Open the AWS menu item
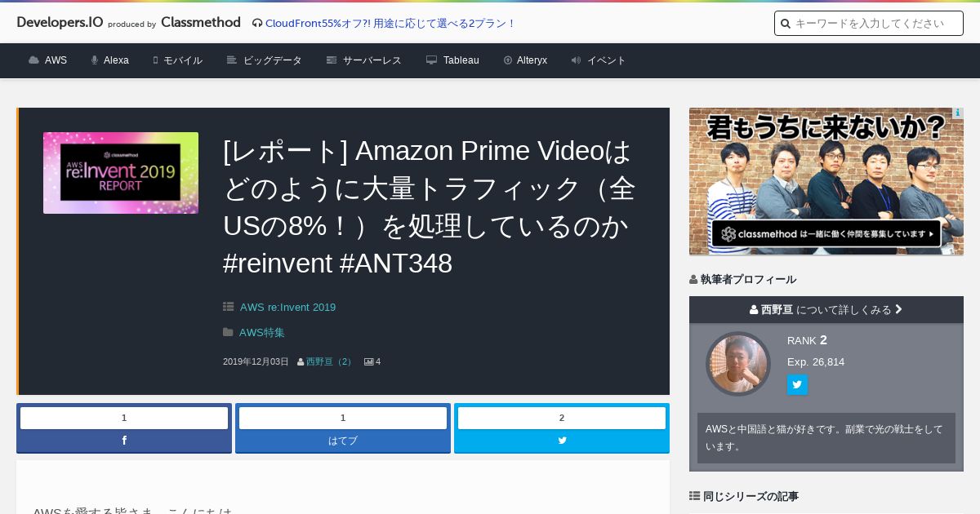 pyautogui.click(x=56, y=60)
